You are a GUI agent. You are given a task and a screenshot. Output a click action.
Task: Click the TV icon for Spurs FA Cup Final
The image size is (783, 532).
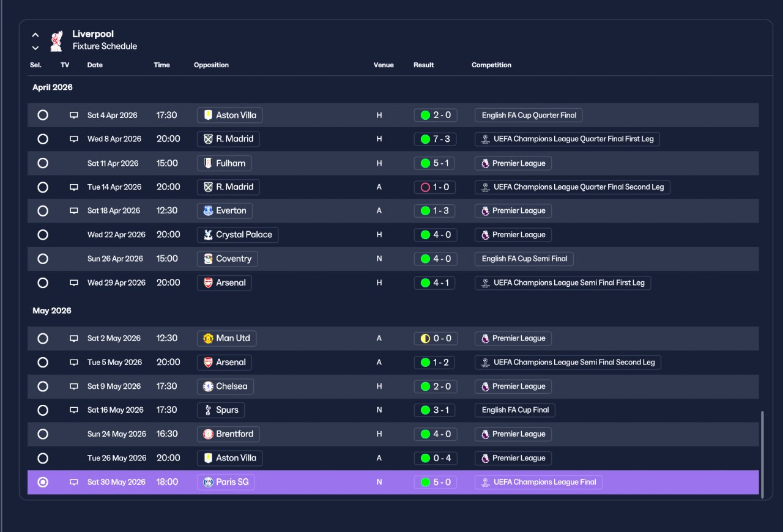coord(74,410)
